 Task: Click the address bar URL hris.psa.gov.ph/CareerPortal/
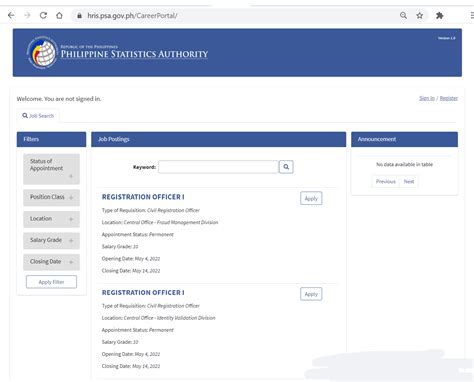132,16
